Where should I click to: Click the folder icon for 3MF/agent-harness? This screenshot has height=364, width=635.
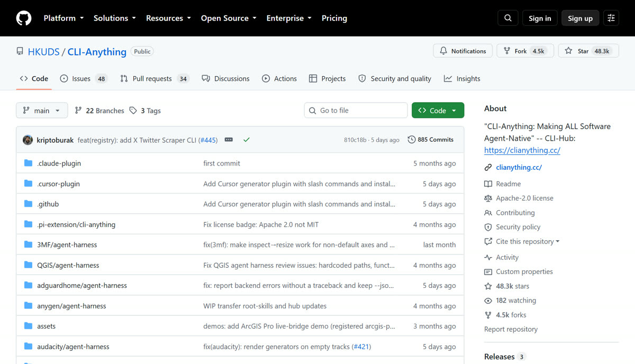click(28, 244)
